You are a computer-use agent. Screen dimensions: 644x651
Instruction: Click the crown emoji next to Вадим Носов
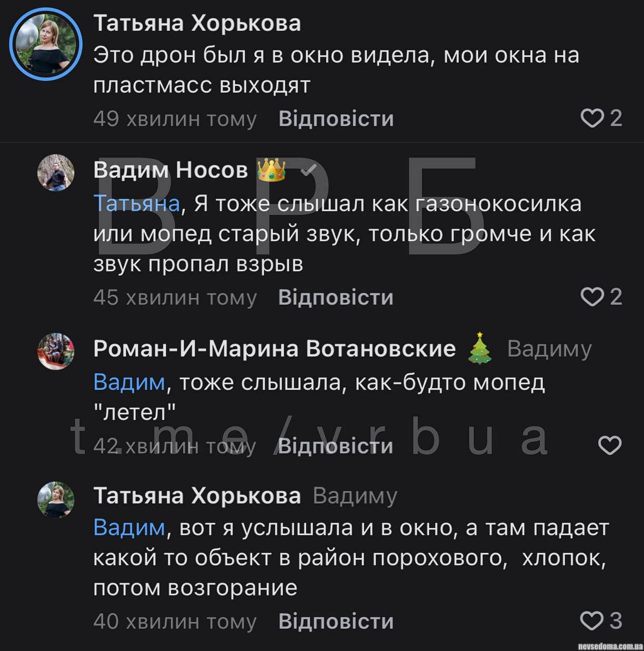click(x=271, y=170)
